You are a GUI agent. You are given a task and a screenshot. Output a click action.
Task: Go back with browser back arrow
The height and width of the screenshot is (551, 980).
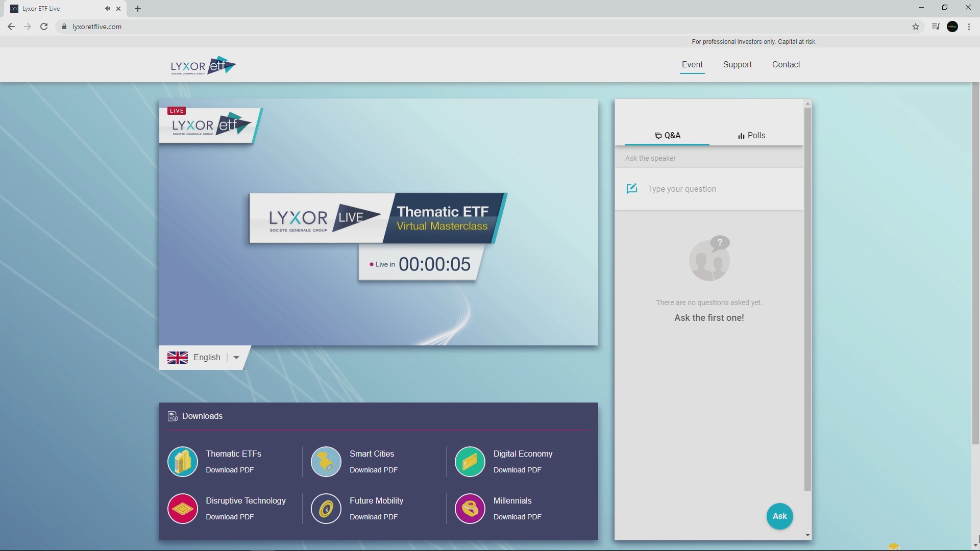(11, 27)
